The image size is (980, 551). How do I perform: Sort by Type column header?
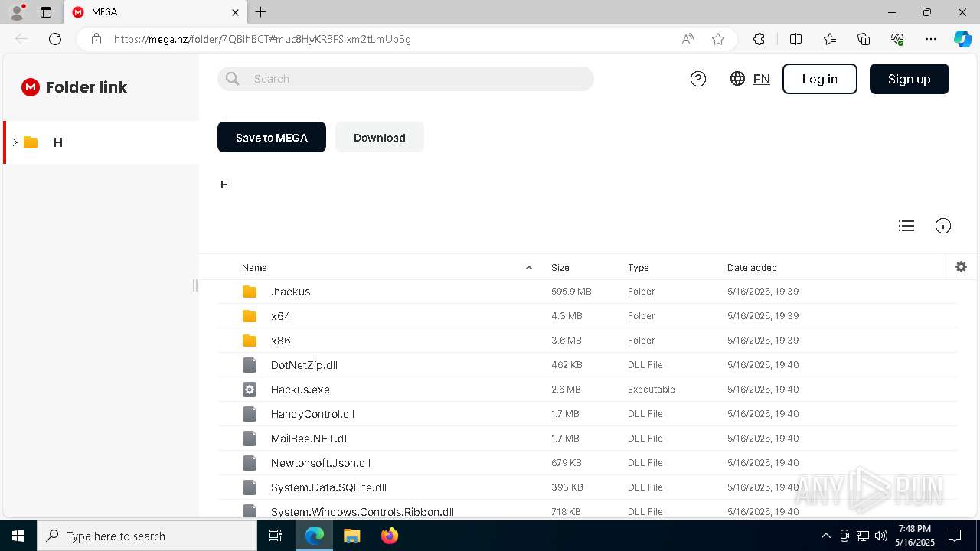[x=639, y=268]
